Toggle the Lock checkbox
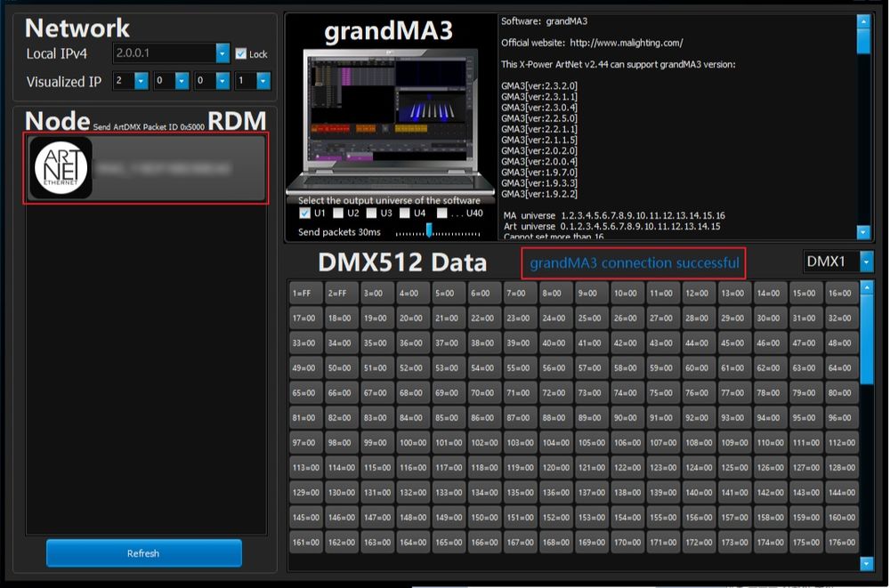The image size is (890, 588). pyautogui.click(x=240, y=53)
